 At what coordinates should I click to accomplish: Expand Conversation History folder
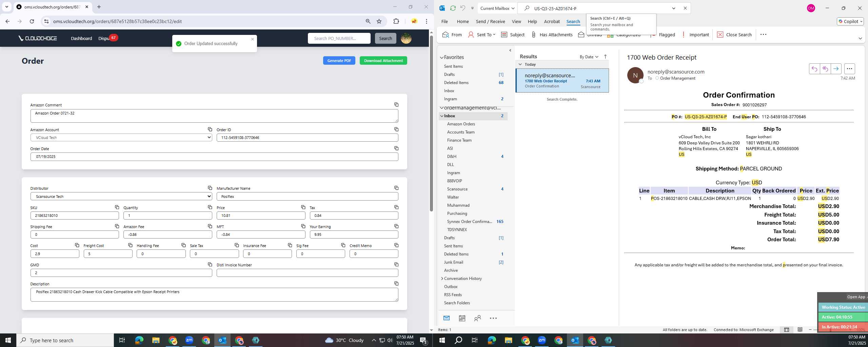coord(442,279)
